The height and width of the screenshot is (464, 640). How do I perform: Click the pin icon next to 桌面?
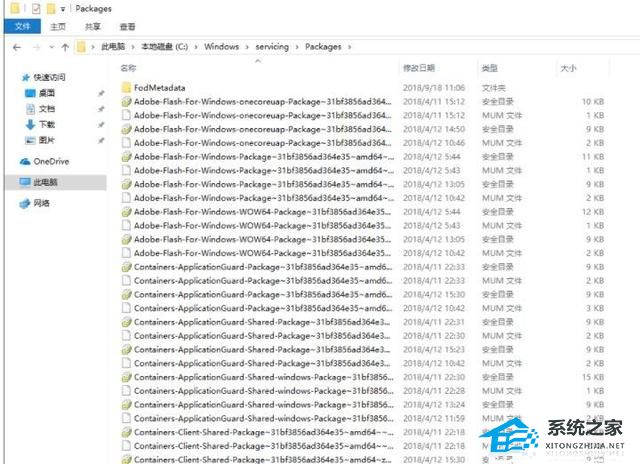click(101, 93)
